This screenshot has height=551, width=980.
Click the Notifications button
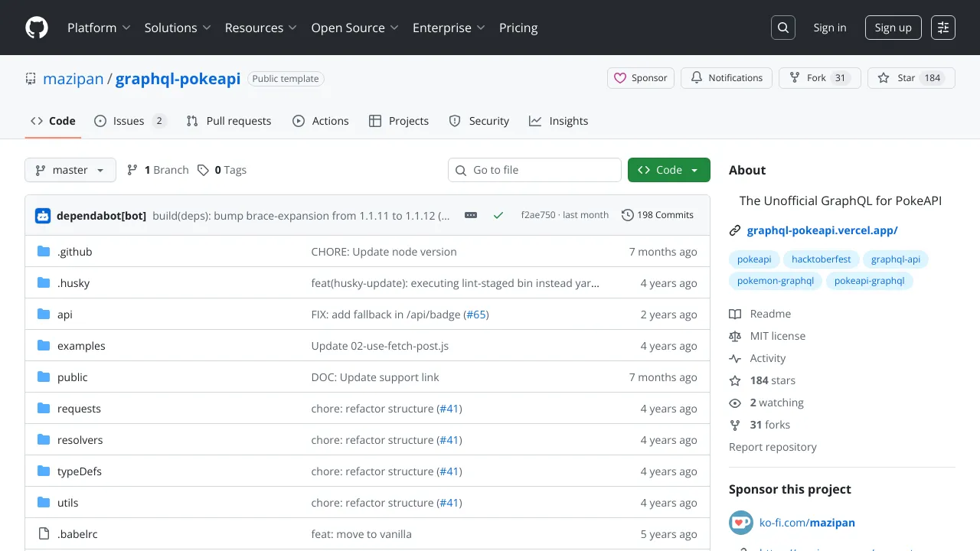coord(727,78)
